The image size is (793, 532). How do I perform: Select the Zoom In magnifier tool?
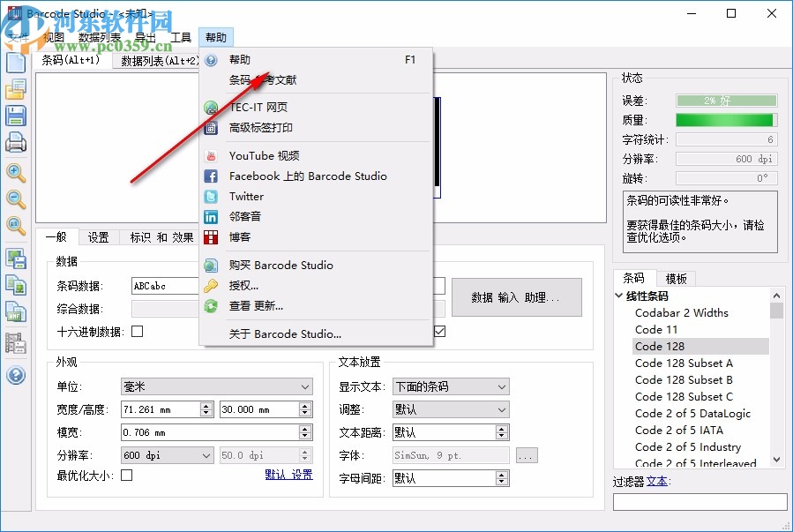point(17,174)
